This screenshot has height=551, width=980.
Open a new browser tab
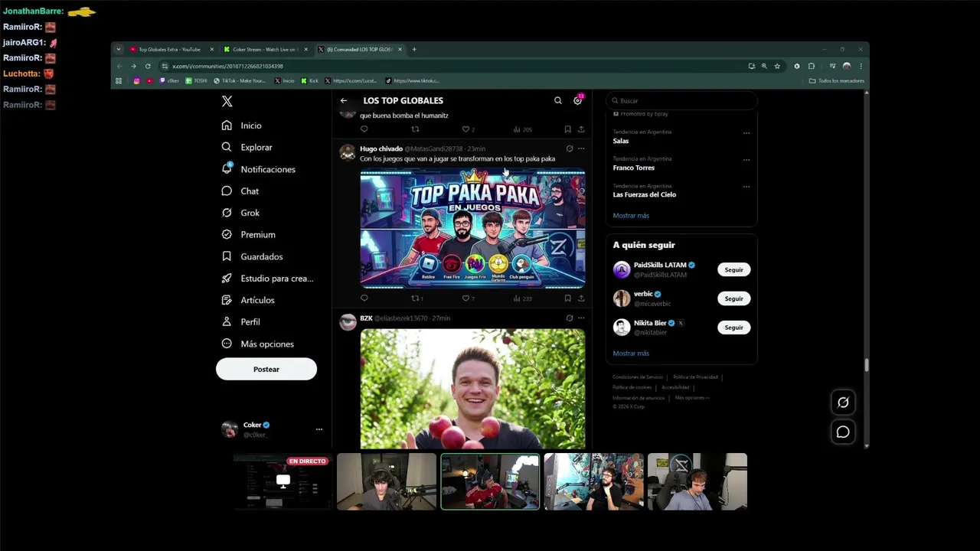tap(414, 49)
